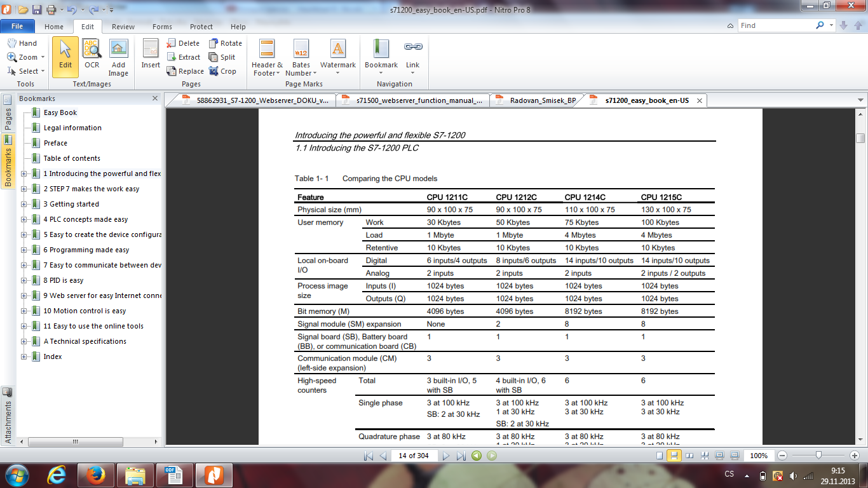Screen dimensions: 868x488
Task: Click the green previous view button
Action: 477,456
